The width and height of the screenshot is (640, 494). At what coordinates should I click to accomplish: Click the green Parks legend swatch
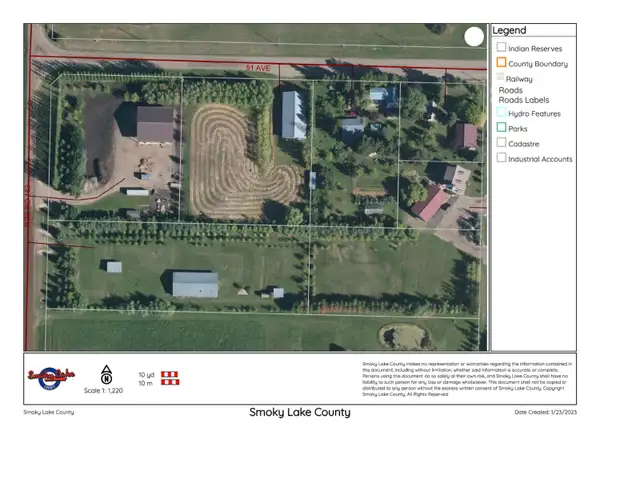click(501, 127)
